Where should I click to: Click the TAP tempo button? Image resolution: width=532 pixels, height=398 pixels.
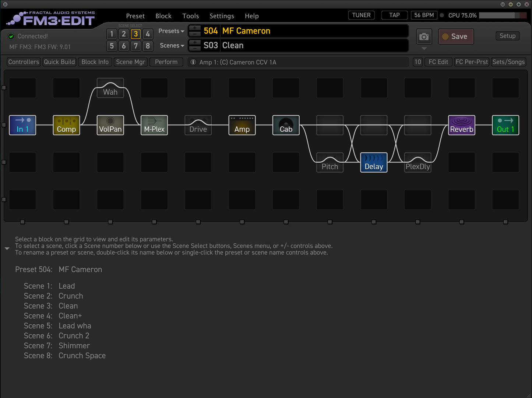pos(394,15)
